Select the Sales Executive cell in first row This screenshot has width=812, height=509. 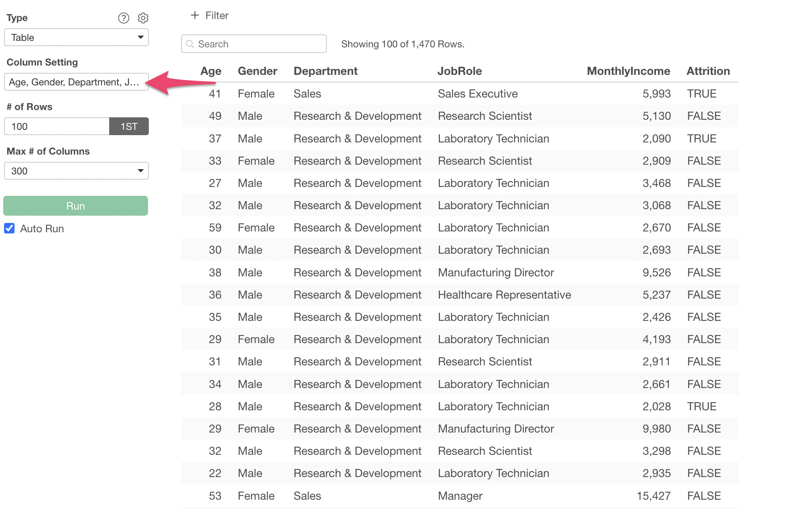point(478,94)
